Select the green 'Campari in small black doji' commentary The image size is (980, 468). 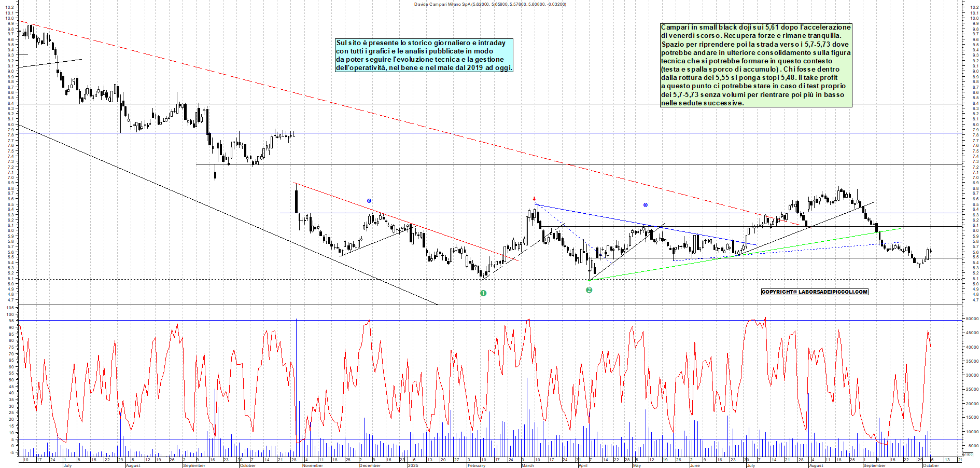755,65
